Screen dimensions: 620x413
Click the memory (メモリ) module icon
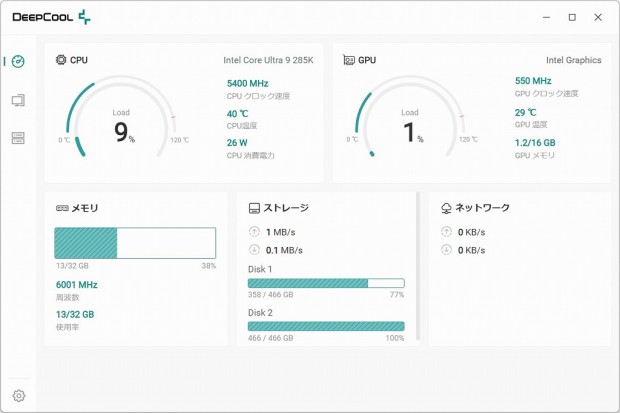point(61,208)
